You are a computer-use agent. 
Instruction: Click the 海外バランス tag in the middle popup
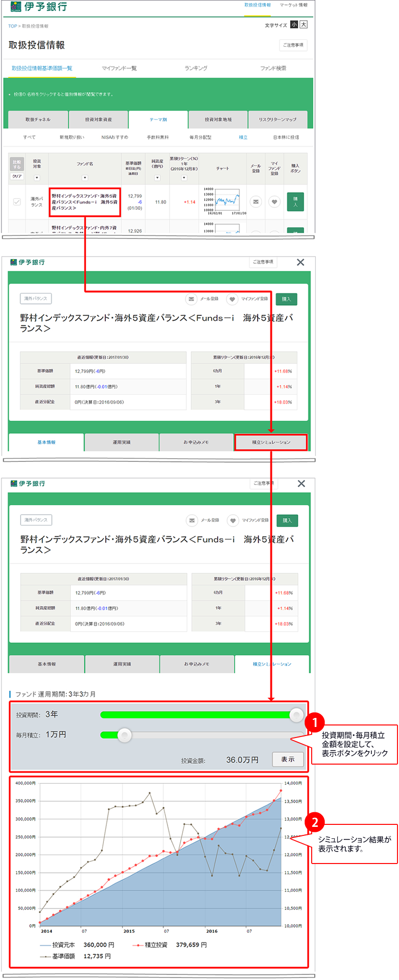pos(36,299)
